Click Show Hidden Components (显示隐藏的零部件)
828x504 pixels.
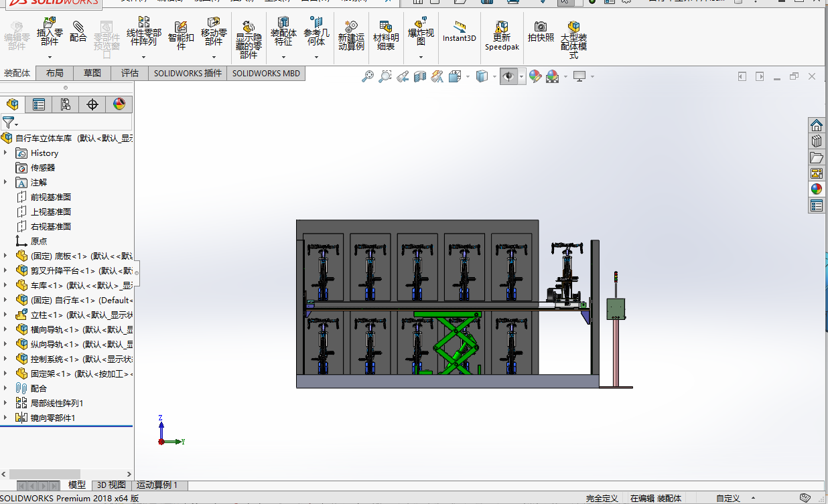(249, 39)
